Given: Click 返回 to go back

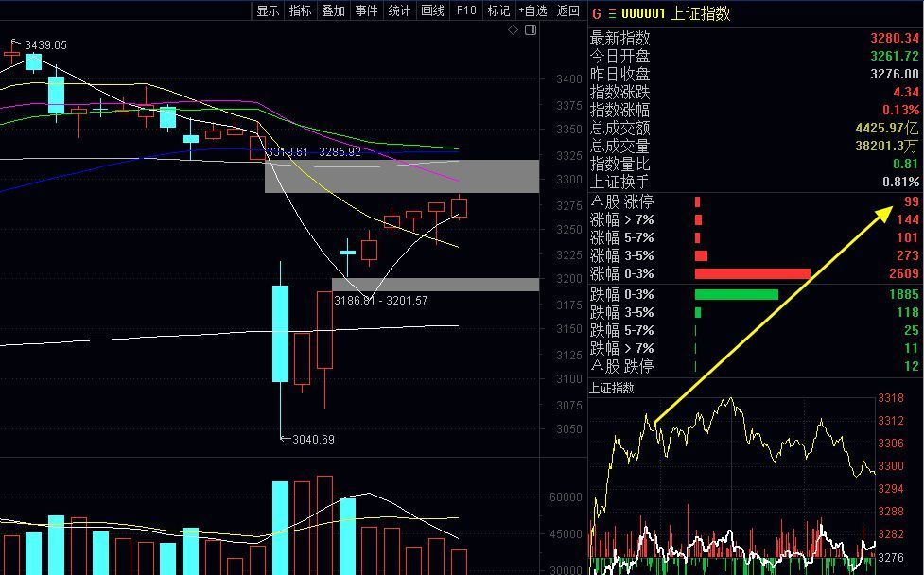Looking at the screenshot, I should click(567, 10).
